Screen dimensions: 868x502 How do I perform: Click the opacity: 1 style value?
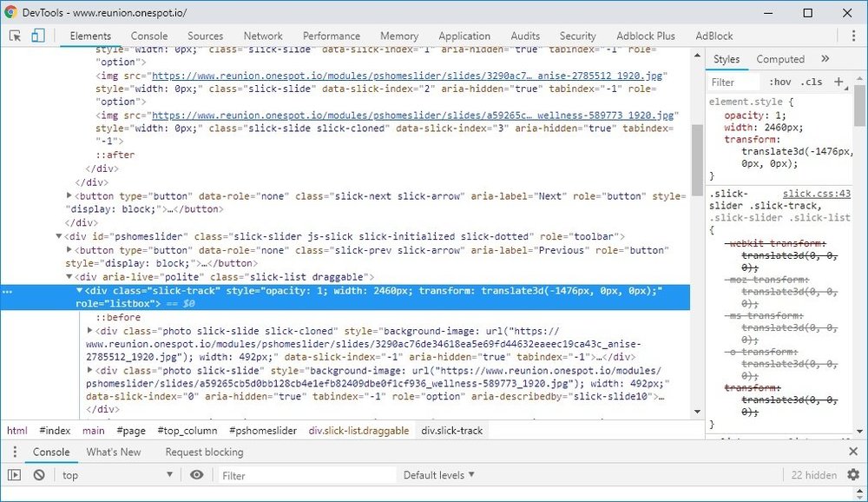pyautogui.click(x=780, y=116)
